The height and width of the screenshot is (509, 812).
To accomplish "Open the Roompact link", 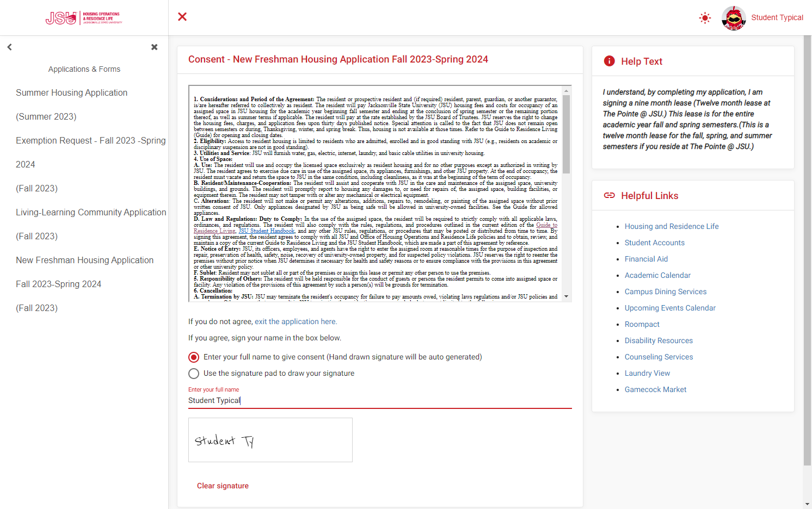I will pos(642,324).
